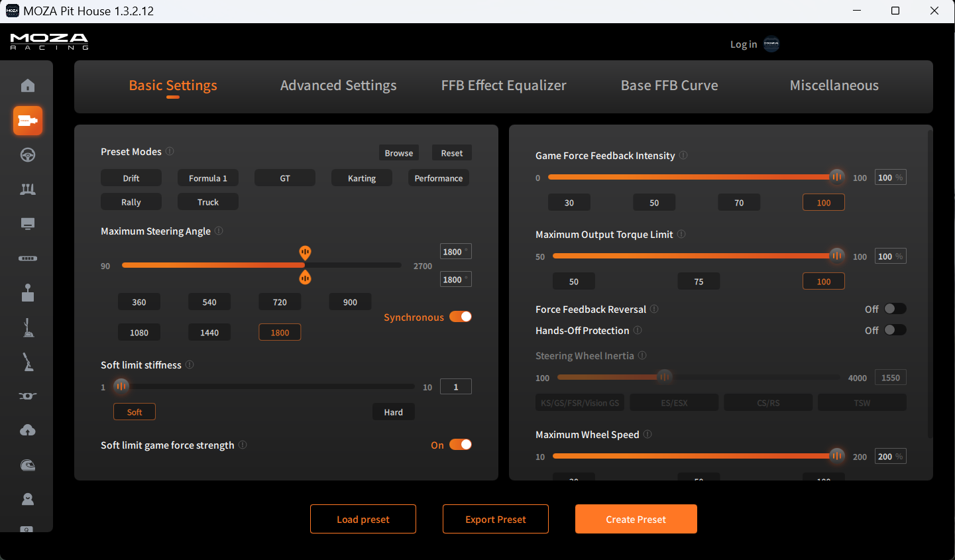Click the soft limit stiffness value field

456,387
